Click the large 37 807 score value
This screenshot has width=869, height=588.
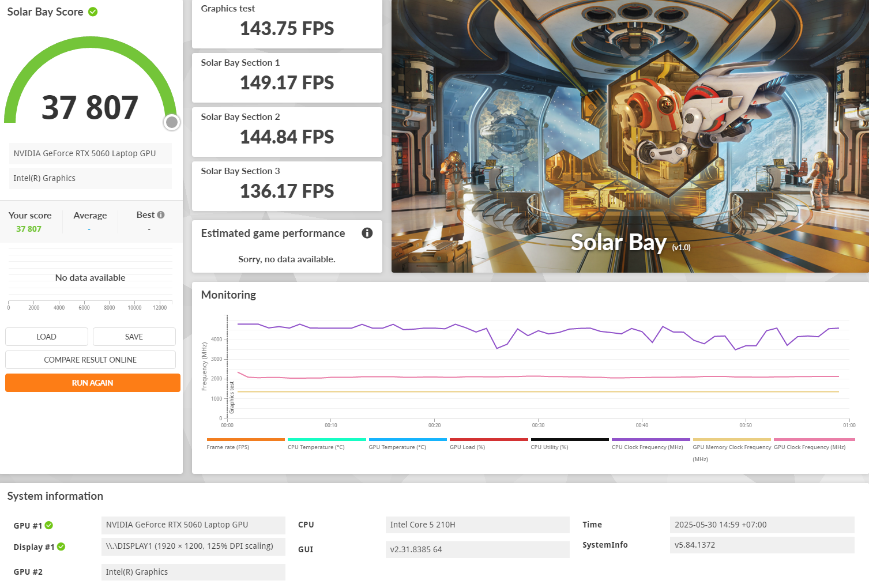click(90, 108)
